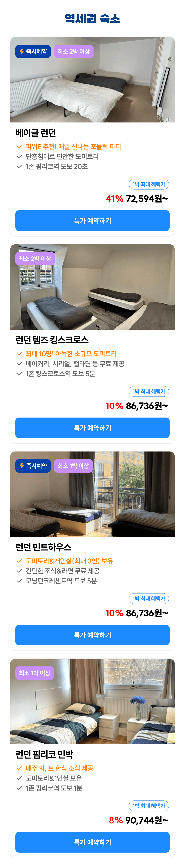The height and width of the screenshot is (868, 185).
Task: Tap the 최소 2박 이상 badge on 런던 템즈 킹스크로스
Action: point(35,259)
